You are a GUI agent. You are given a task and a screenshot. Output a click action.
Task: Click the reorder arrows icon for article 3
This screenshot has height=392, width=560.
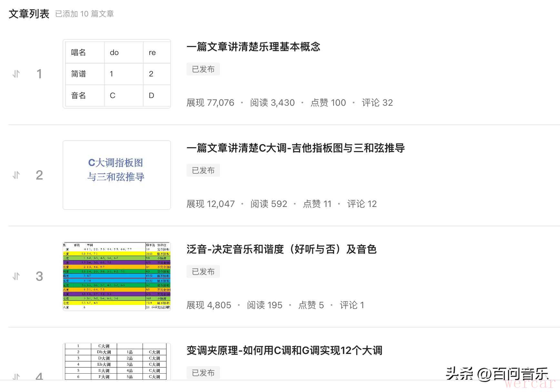coord(16,276)
